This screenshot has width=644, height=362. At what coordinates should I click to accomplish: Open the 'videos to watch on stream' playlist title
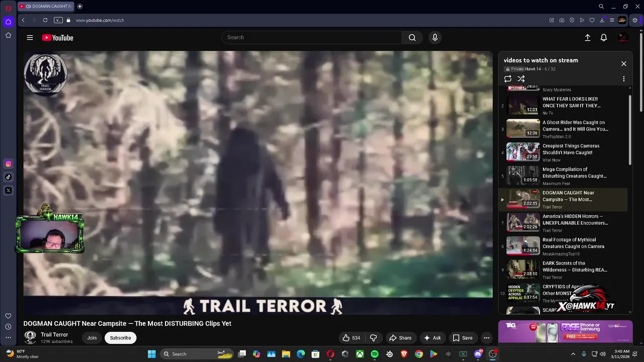(x=541, y=60)
